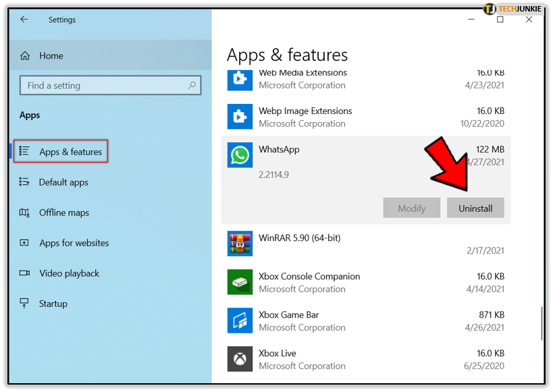The height and width of the screenshot is (392, 553).
Task: Click the 4/14/2021 install date
Action: pos(485,289)
